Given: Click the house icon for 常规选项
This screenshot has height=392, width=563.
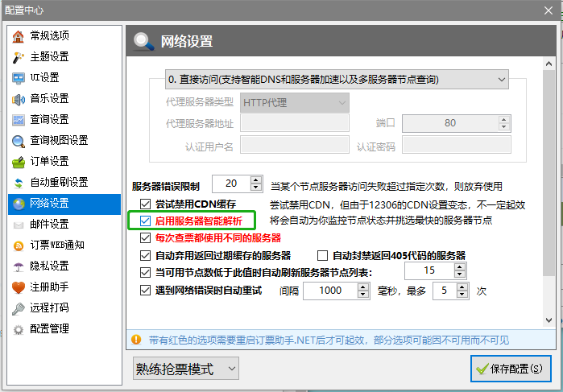Looking at the screenshot, I should [x=19, y=36].
